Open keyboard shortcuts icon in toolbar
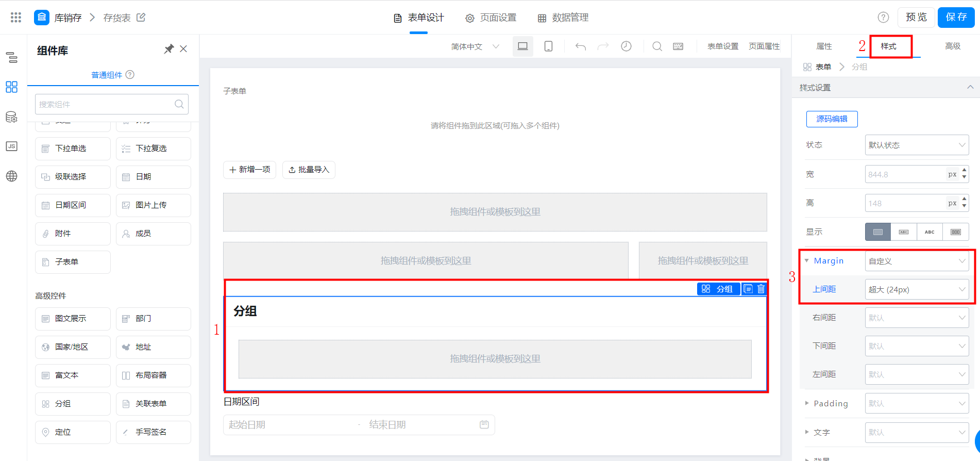The image size is (980, 461). click(x=678, y=46)
